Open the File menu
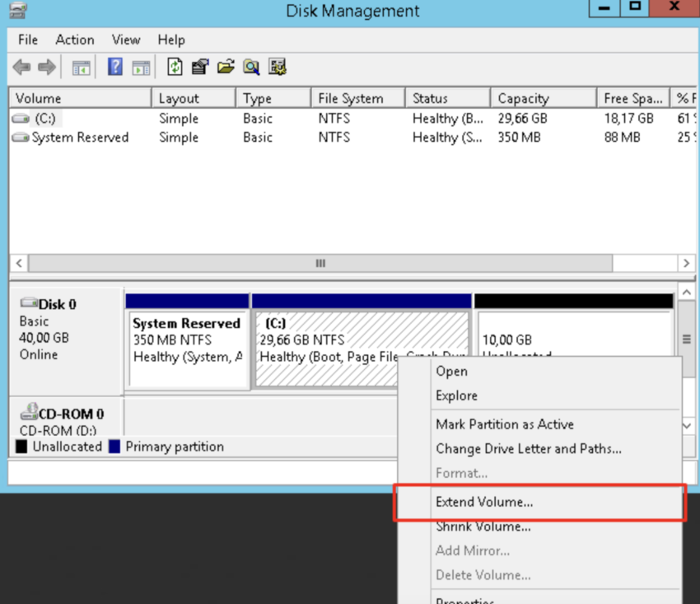 28,40
